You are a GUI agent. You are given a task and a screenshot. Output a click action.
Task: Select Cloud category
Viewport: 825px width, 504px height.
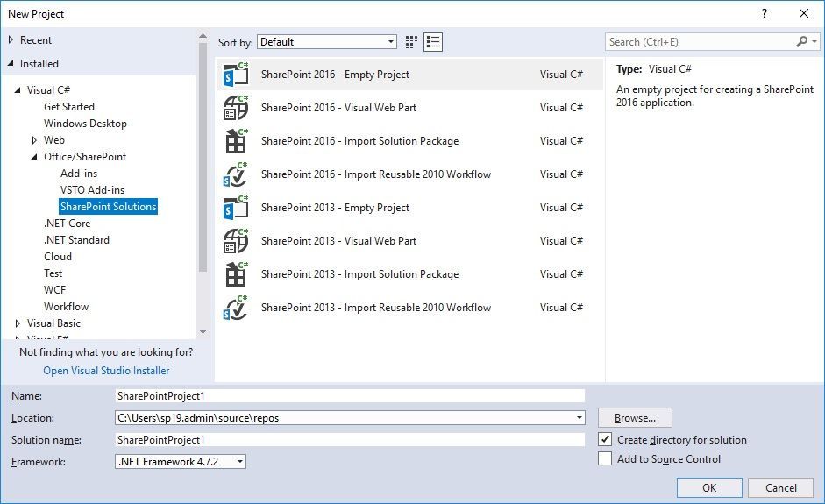[58, 257]
